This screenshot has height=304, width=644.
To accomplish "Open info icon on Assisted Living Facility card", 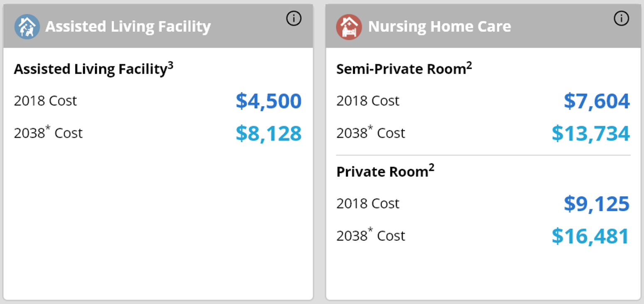I will (294, 18).
